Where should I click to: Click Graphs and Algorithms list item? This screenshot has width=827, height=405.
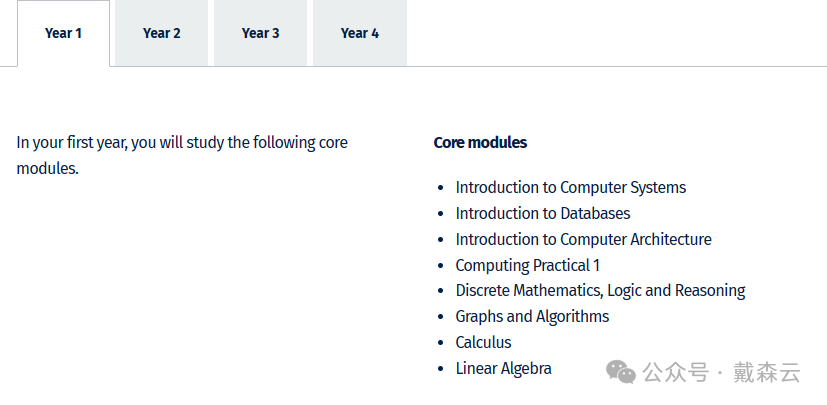click(x=532, y=316)
